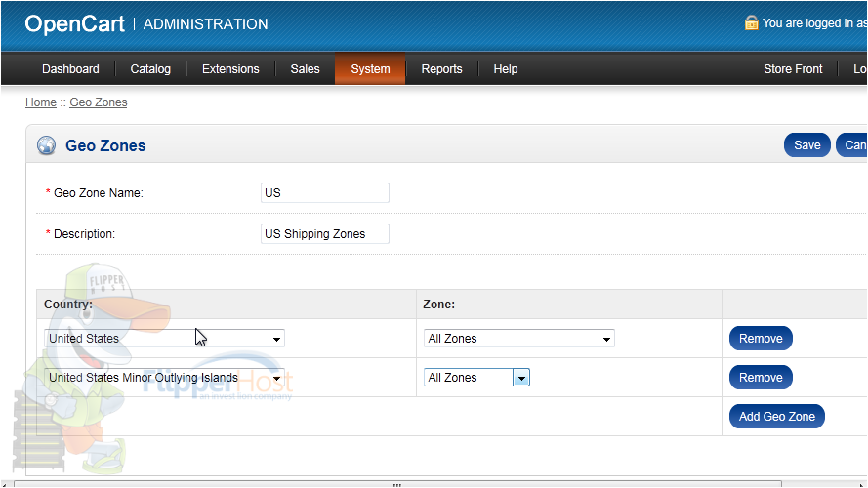868x488 pixels.
Task: Click the 'Description:' label
Action: pyautogui.click(x=84, y=234)
